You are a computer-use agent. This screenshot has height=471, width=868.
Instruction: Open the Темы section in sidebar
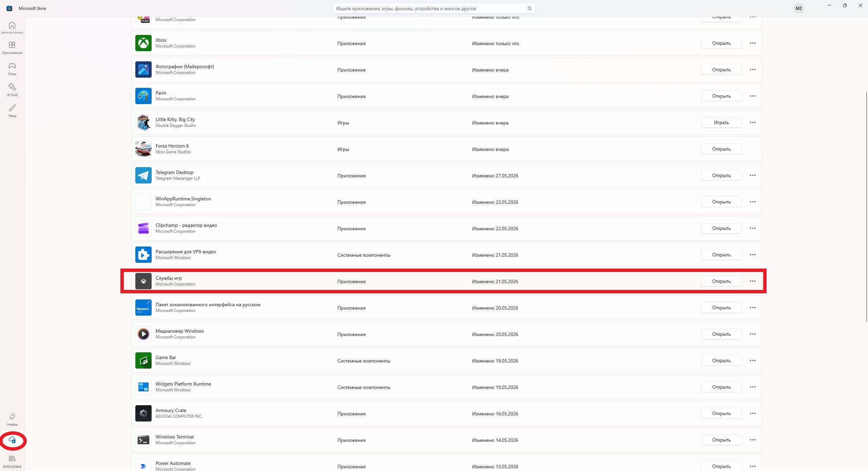(12, 111)
